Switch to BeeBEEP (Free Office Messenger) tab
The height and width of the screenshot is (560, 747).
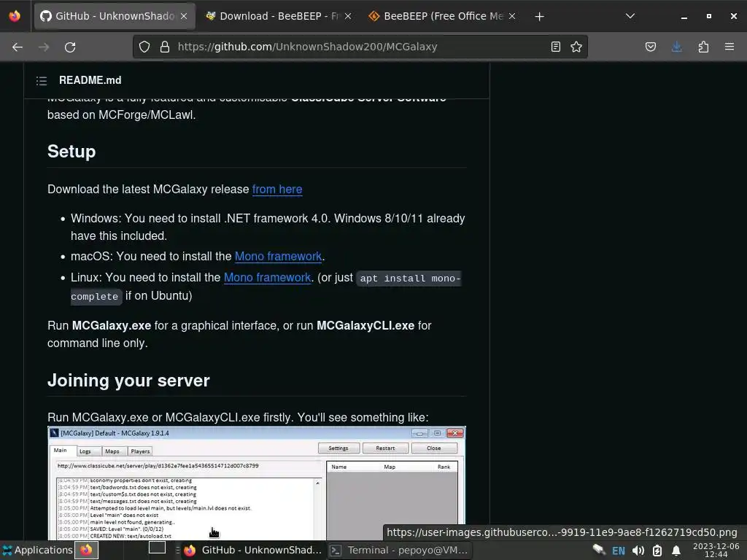click(x=443, y=16)
